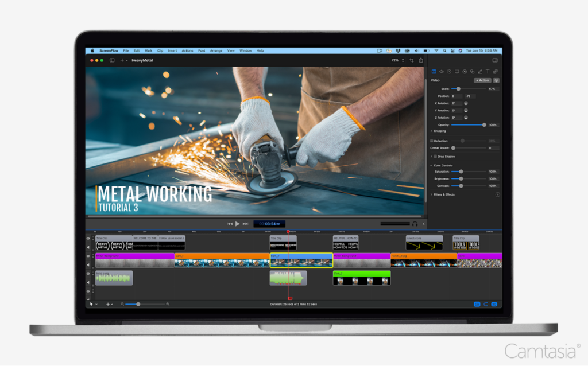Select the Text properties panel icon
588x366 pixels.
coord(488,71)
